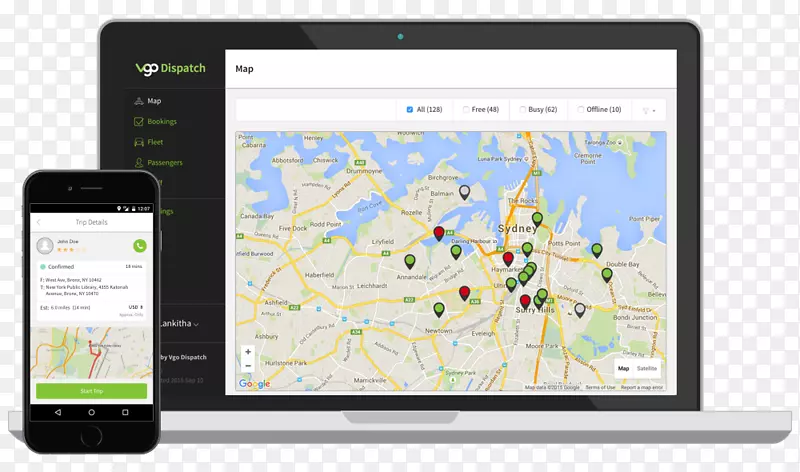This screenshot has width=800, height=472.
Task: Switch map view to Satellite
Action: tap(647, 368)
